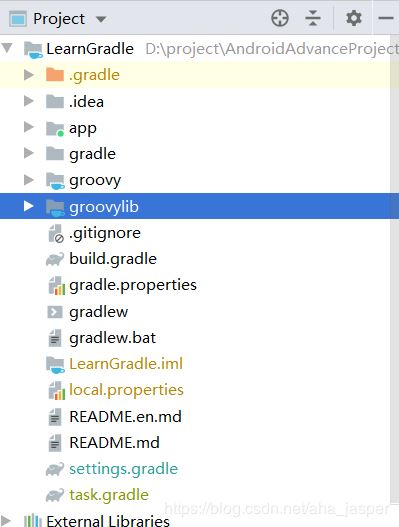The image size is (399, 527).
Task: Click the .idea folder icon
Action: (x=55, y=101)
